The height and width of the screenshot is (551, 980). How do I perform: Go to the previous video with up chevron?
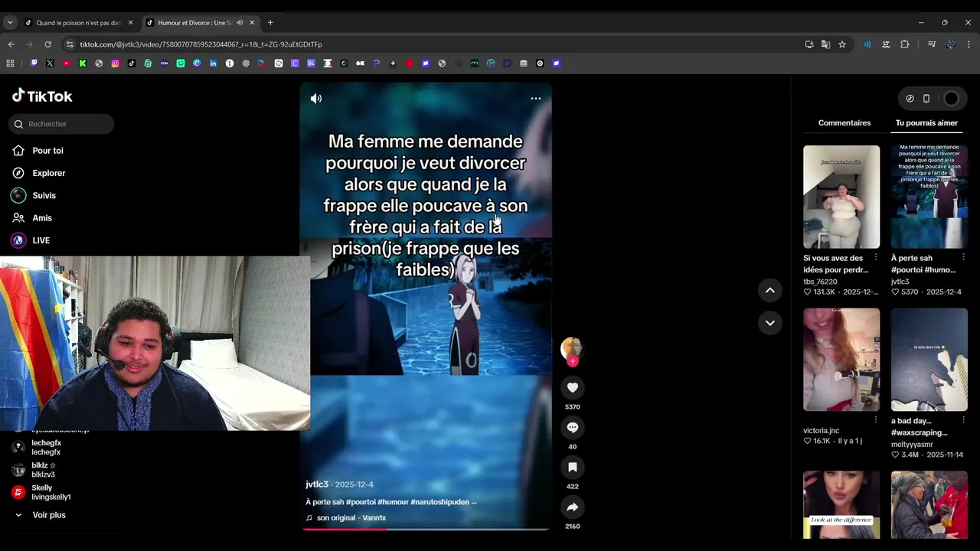click(x=770, y=290)
